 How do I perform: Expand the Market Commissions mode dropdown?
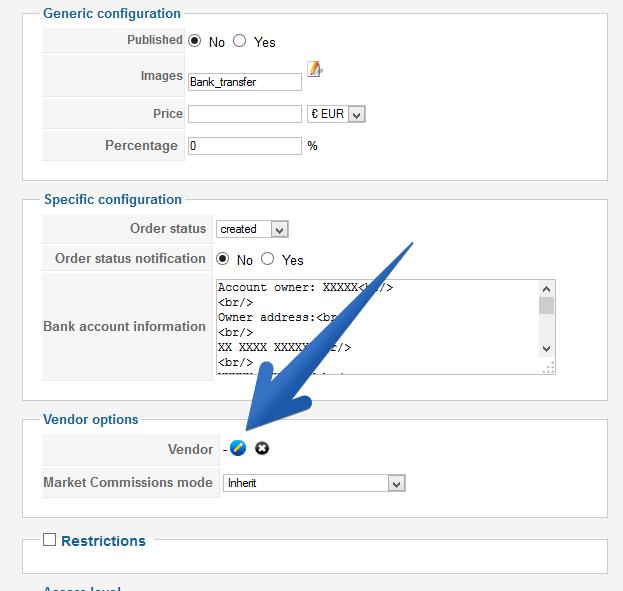[x=313, y=483]
